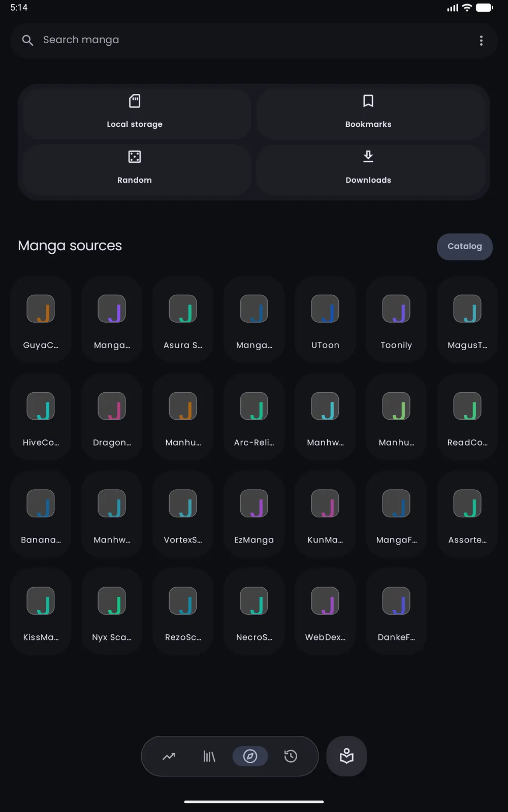Tap the Manga sources heading
This screenshot has width=508, height=812.
70,246
